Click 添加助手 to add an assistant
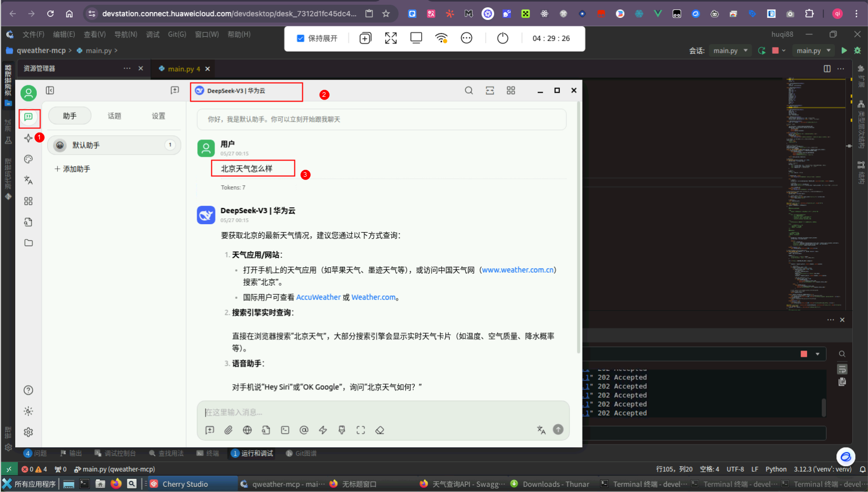 (x=73, y=169)
